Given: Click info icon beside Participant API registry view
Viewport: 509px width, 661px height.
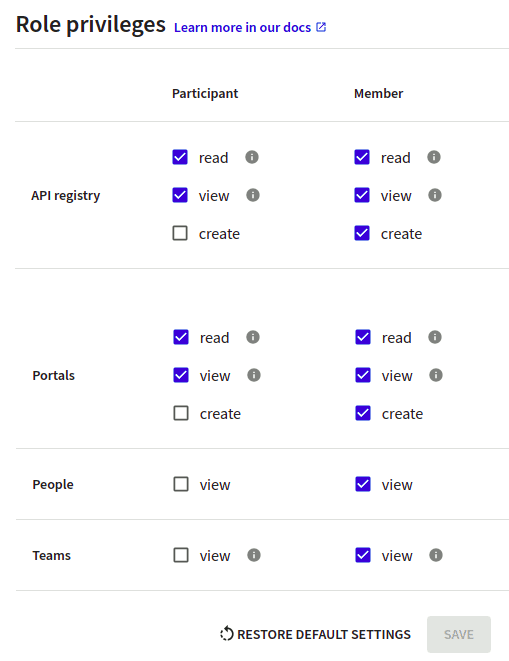Looking at the screenshot, I should pyautogui.click(x=253, y=195).
